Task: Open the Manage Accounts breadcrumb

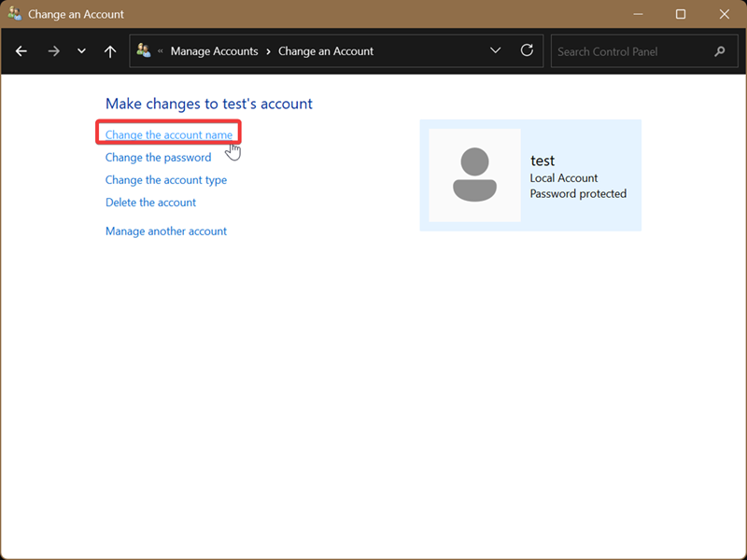Action: 215,51
